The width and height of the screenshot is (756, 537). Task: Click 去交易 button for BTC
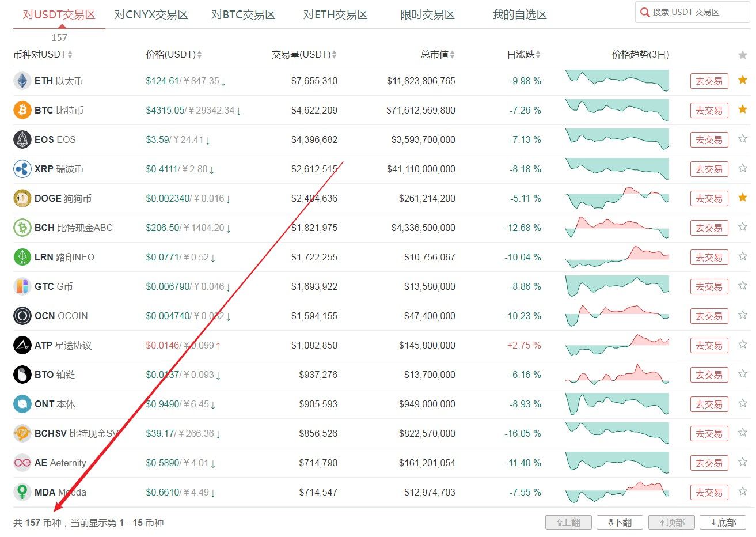(x=709, y=111)
